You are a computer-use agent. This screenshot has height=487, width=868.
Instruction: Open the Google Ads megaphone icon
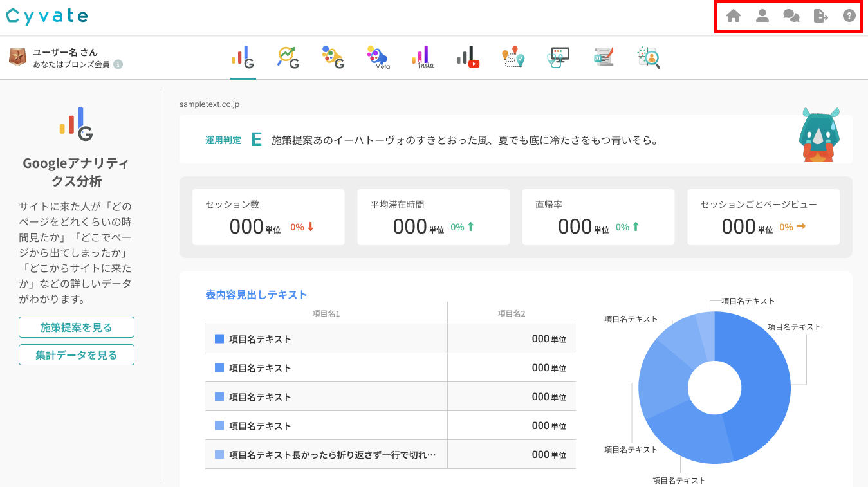click(x=333, y=57)
